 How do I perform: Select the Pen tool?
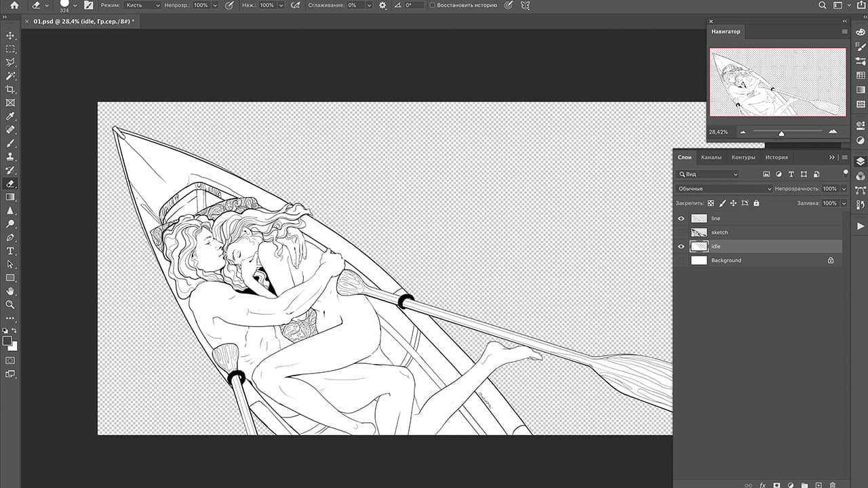tap(10, 237)
